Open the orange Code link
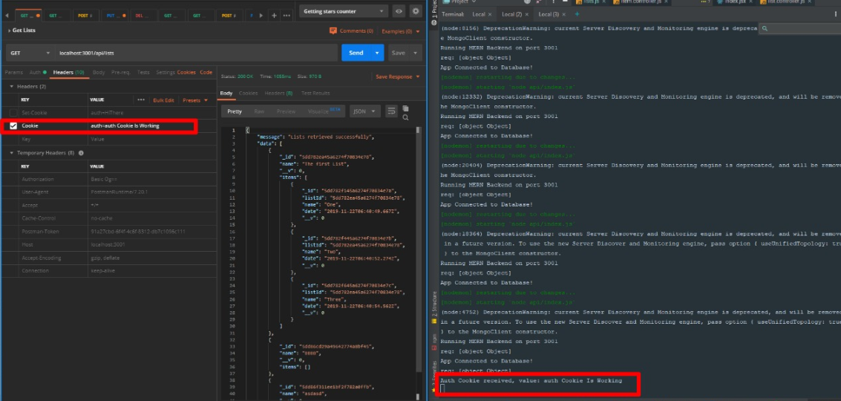The image size is (841, 401). [206, 72]
